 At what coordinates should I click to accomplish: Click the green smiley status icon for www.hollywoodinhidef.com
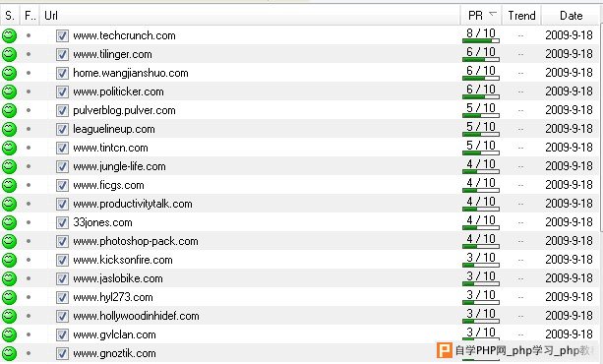tap(9, 316)
